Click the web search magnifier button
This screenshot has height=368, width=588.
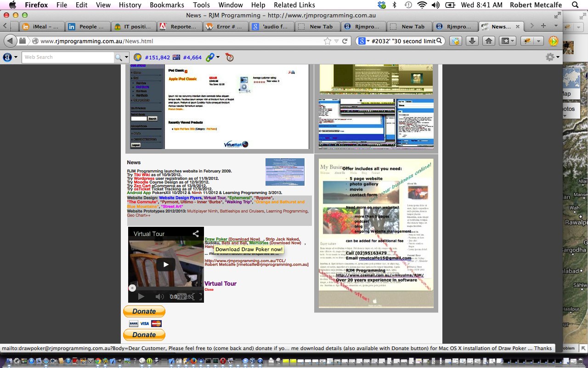point(118,57)
